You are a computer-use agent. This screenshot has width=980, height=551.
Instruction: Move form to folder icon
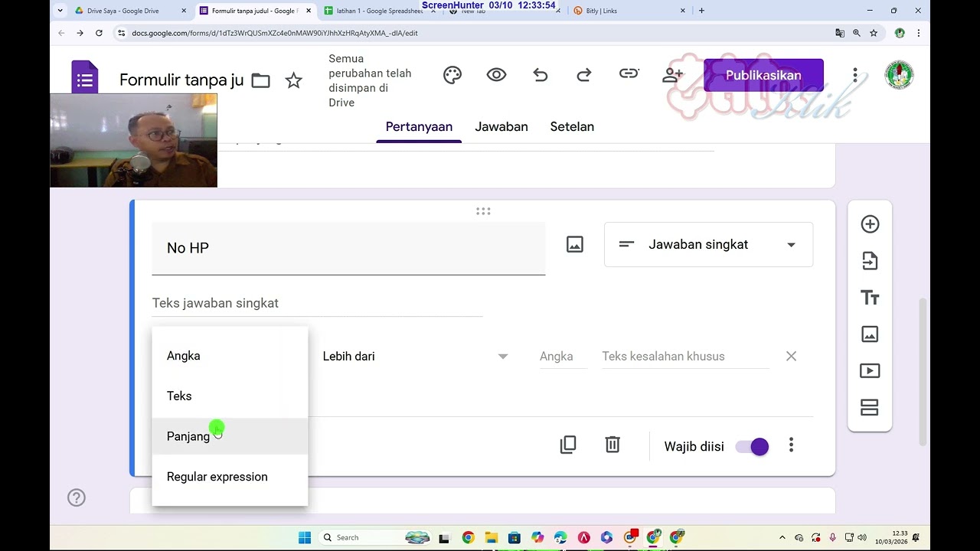coord(260,80)
